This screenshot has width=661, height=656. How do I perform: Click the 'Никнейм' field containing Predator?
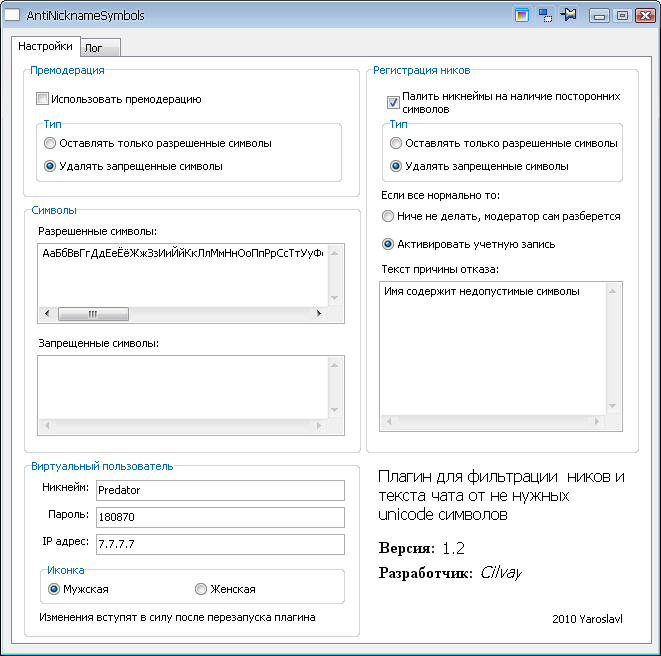click(x=219, y=490)
